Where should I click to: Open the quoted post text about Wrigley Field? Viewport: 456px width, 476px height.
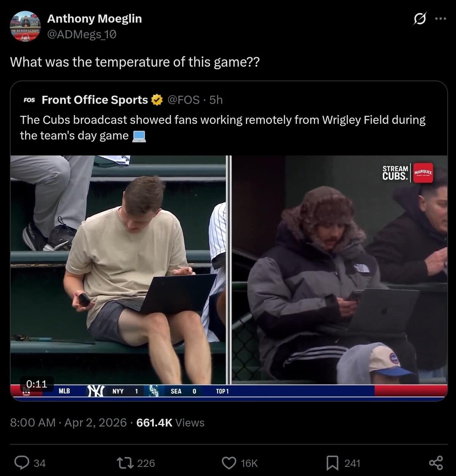coord(223,128)
